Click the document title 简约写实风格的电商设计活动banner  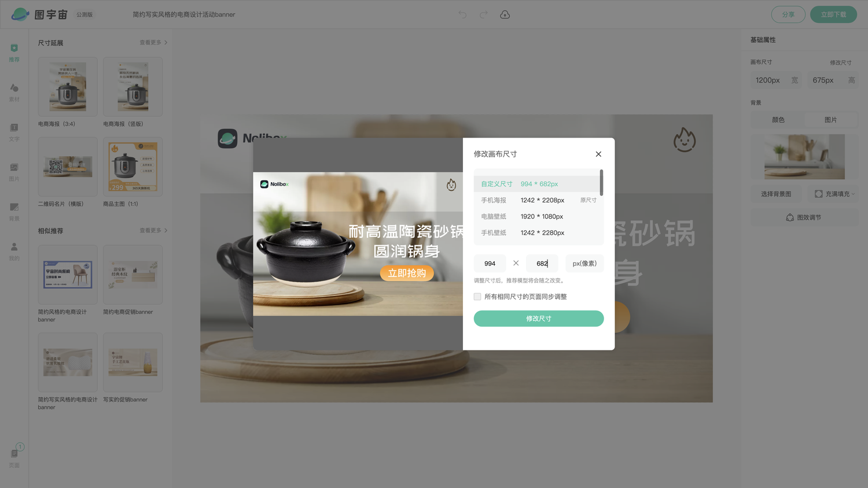tap(184, 14)
